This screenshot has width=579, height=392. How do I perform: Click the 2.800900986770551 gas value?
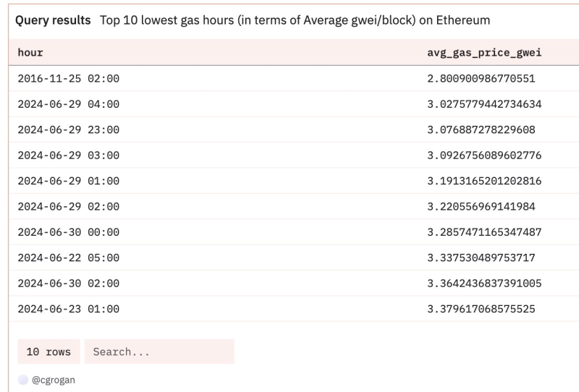coord(481,78)
